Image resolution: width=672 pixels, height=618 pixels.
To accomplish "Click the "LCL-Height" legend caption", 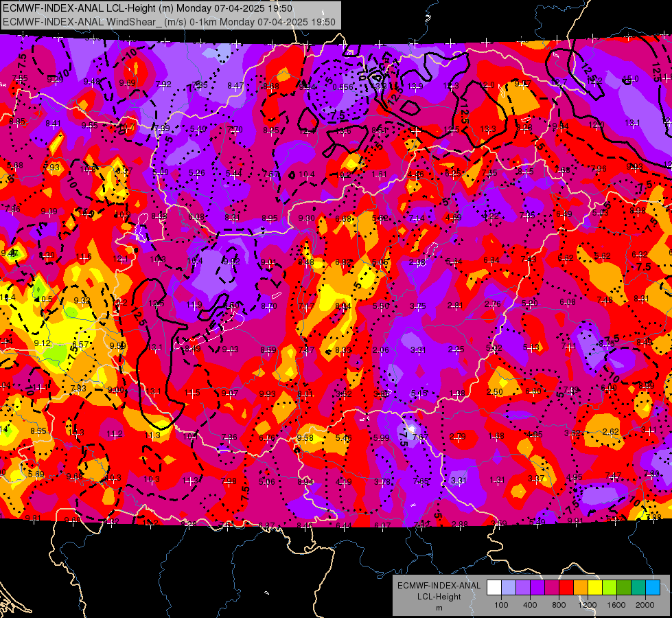I will [439, 597].
